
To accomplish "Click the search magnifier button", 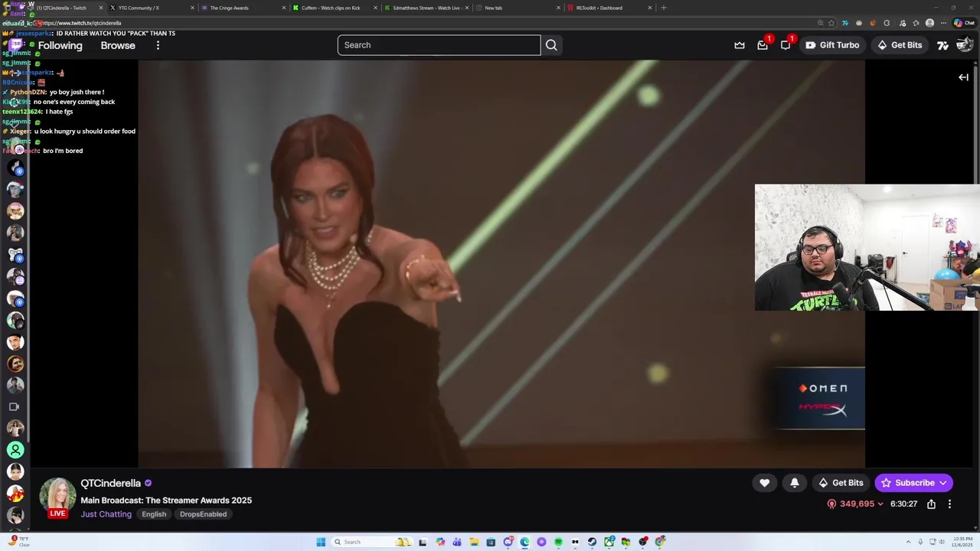I will pos(551,45).
